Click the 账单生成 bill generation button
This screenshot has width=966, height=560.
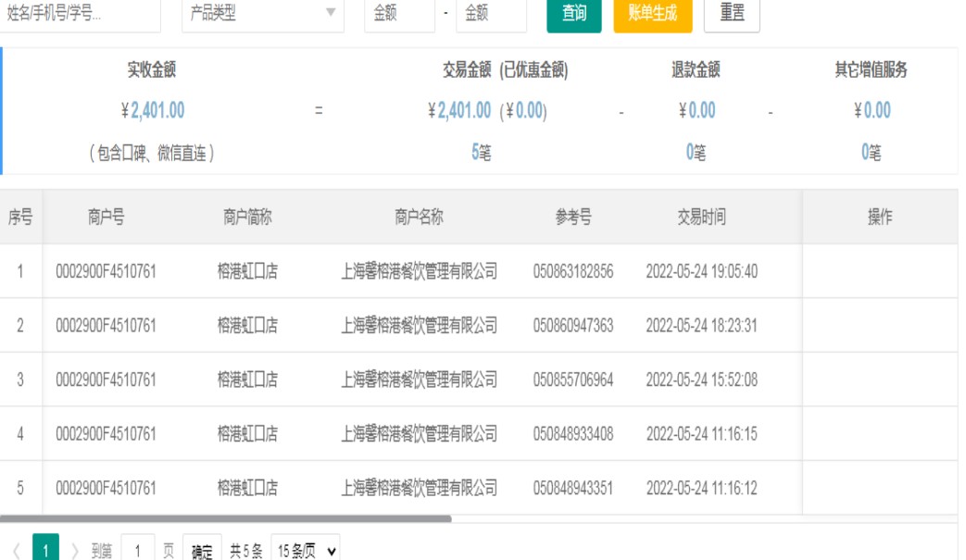pos(652,14)
